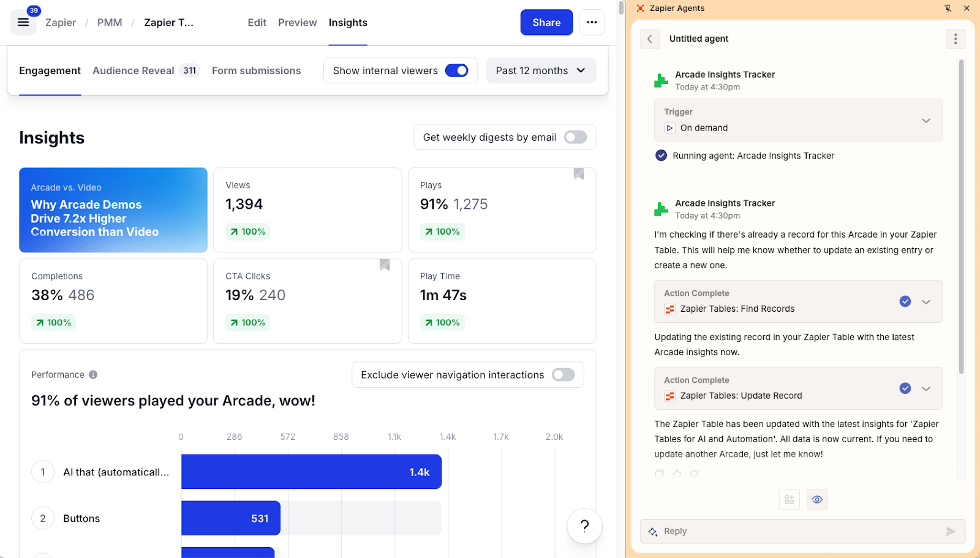Click the bookmark icon on the Plays card
This screenshot has height=558, width=980.
[x=579, y=174]
